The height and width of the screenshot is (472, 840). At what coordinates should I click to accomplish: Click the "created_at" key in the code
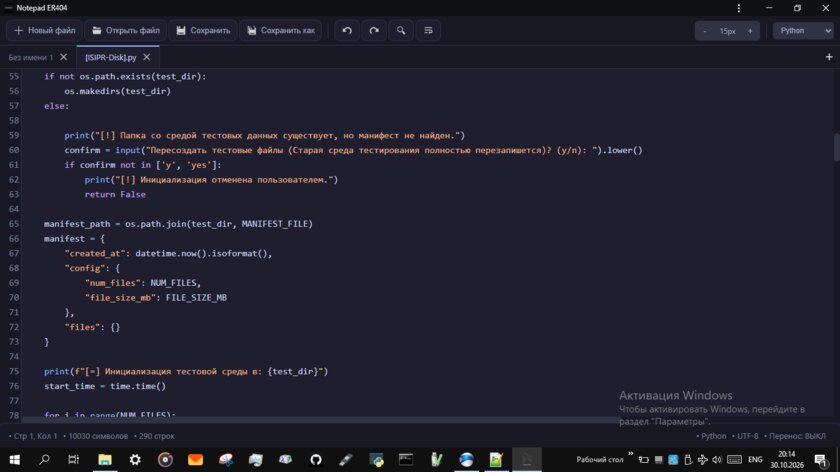(95, 253)
